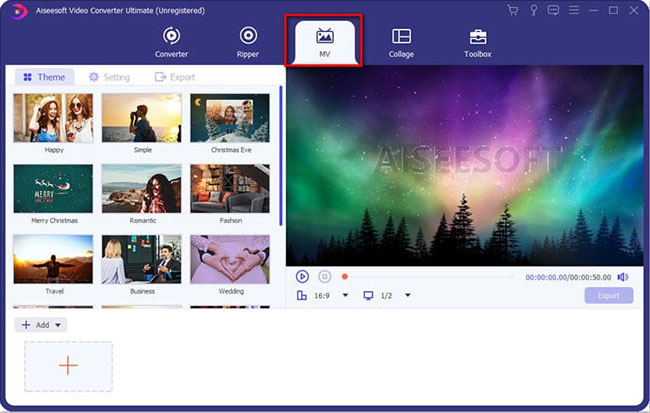The height and width of the screenshot is (413, 650).
Task: Mute the preview volume
Action: (623, 277)
